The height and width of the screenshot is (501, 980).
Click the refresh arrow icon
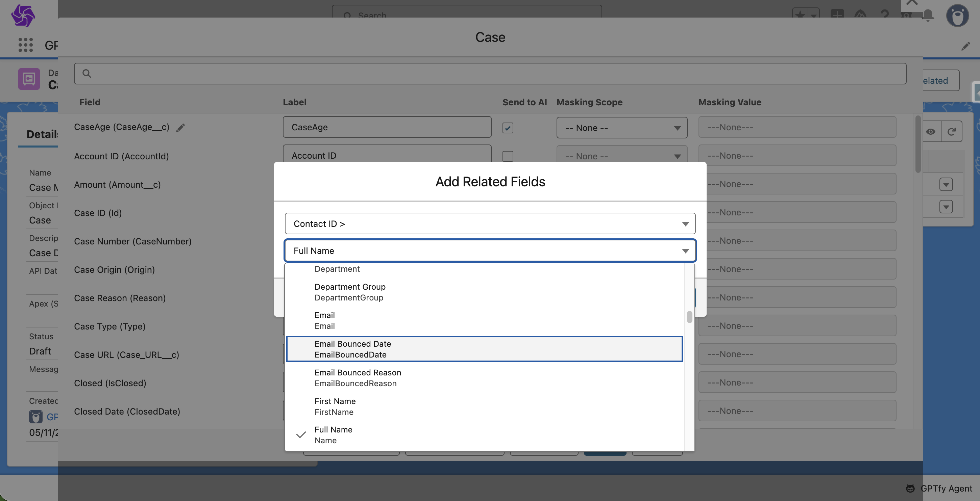point(952,132)
